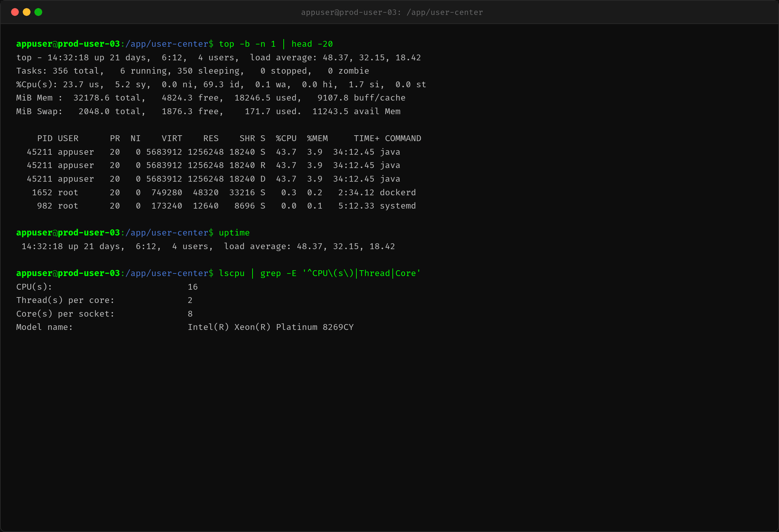Click the VIRT column header
The height and width of the screenshot is (532, 779).
172,139
